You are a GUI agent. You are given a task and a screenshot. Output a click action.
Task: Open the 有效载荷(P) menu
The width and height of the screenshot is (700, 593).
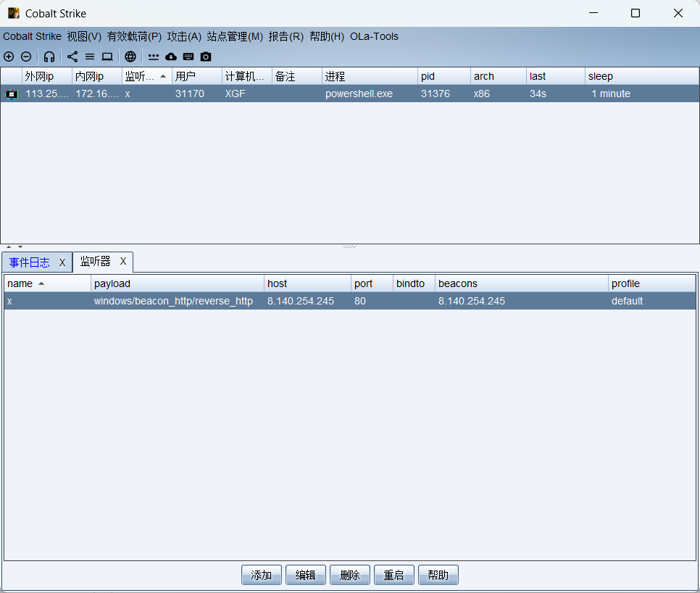tap(134, 37)
